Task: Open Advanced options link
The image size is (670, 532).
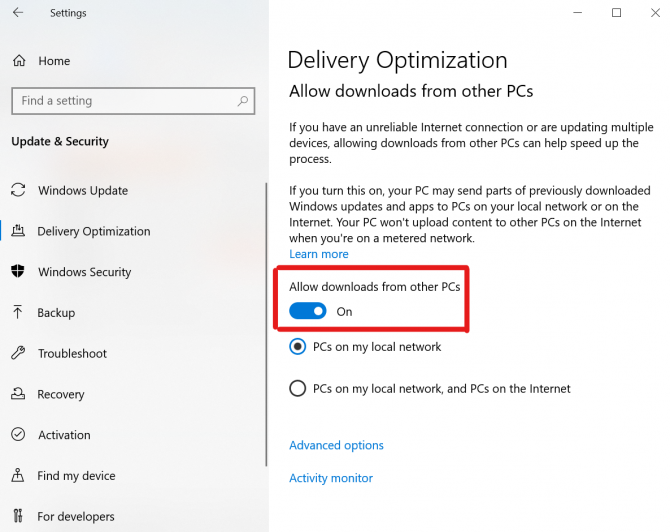Action: (336, 445)
